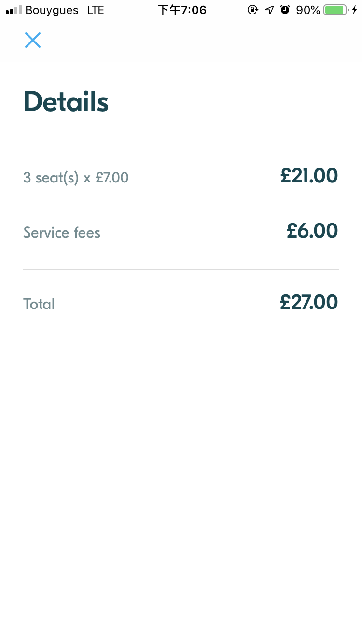The width and height of the screenshot is (362, 644).
Task: Click the divider line above Total
Action: coord(181,270)
